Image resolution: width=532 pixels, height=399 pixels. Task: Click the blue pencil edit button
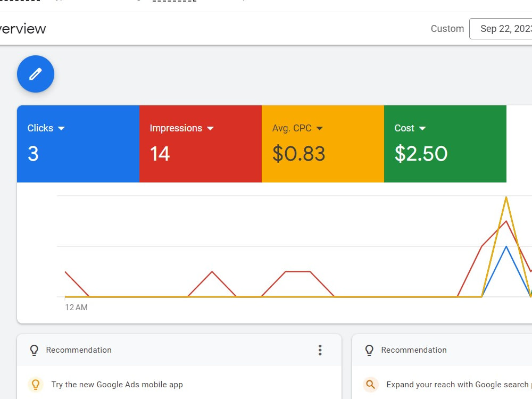click(36, 74)
